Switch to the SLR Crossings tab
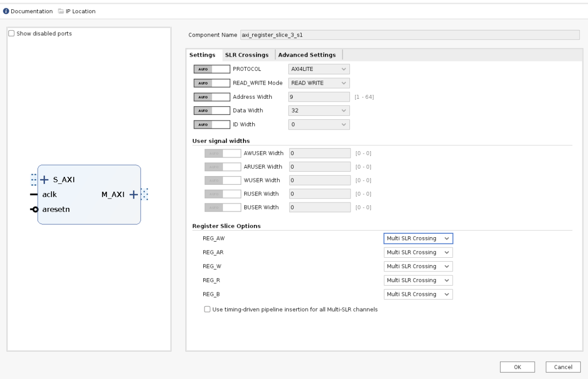Image resolution: width=588 pixels, height=379 pixels. pos(247,55)
